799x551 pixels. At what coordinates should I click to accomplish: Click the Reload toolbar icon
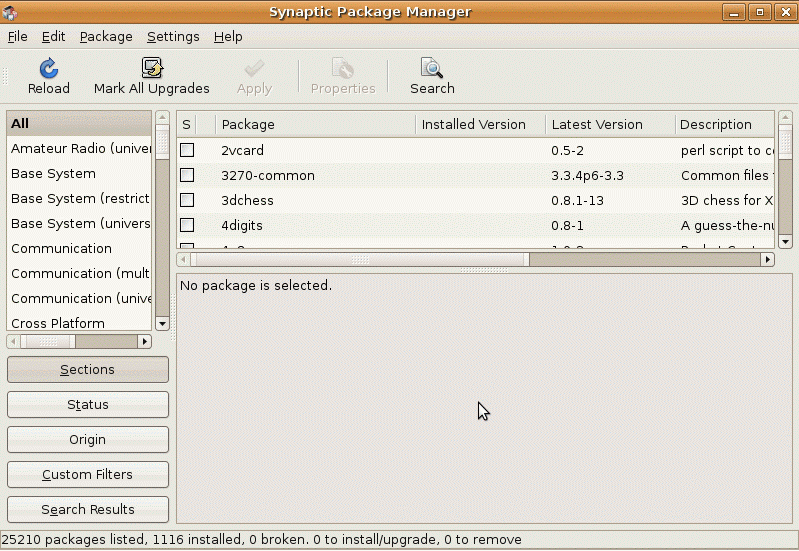(x=48, y=68)
